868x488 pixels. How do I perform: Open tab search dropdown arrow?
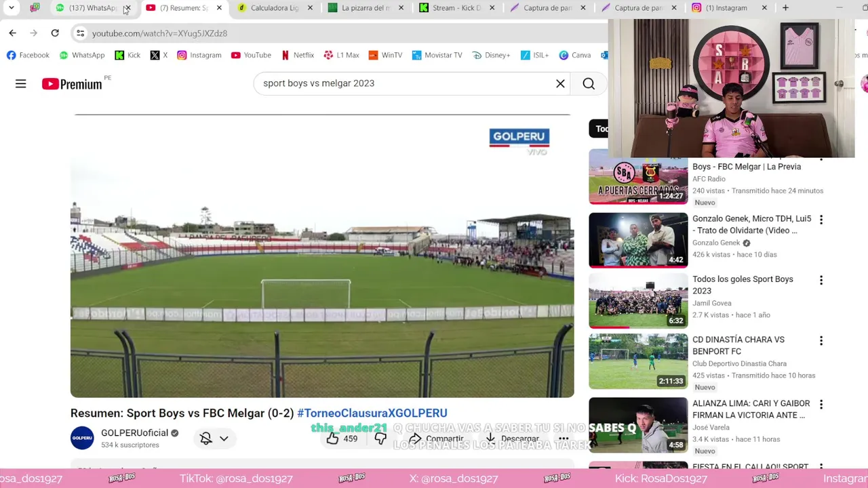12,7
